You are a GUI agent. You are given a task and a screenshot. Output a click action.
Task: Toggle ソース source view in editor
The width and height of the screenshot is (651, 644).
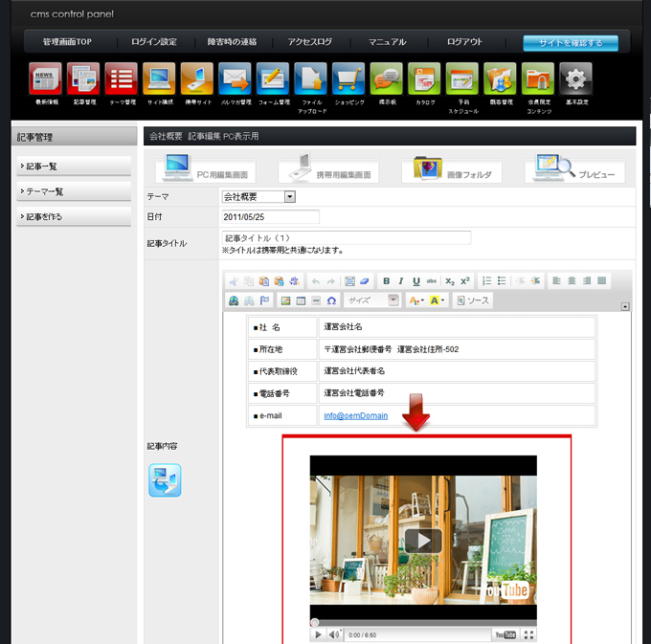(473, 300)
